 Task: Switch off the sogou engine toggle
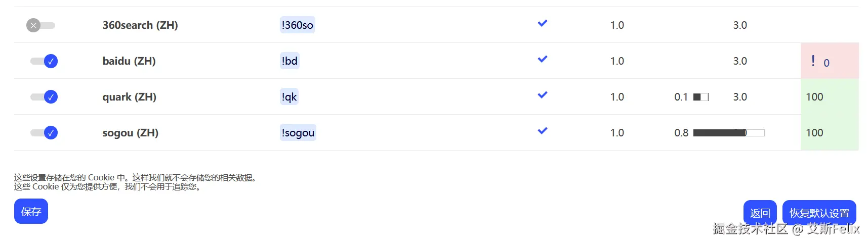44,133
